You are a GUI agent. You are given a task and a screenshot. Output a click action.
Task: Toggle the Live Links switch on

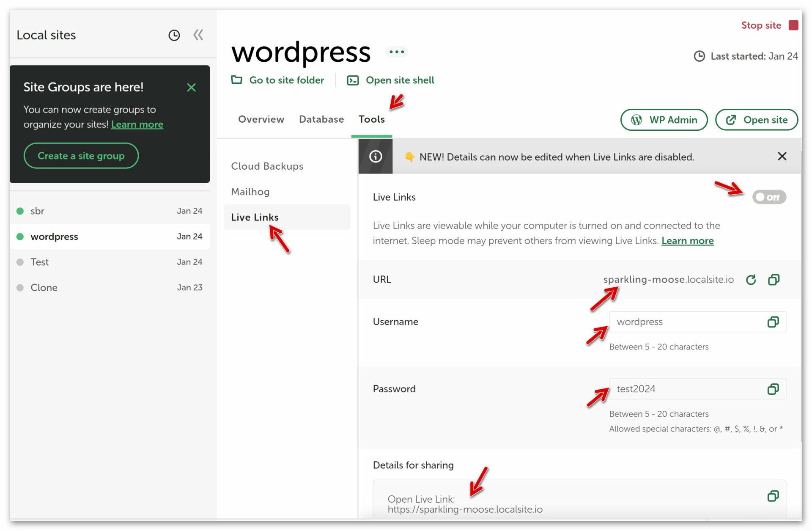tap(768, 197)
